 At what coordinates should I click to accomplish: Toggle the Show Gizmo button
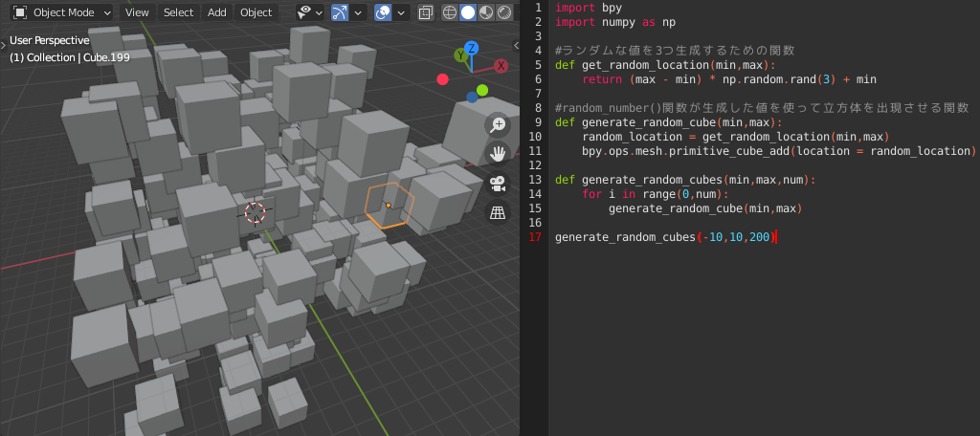(x=340, y=11)
